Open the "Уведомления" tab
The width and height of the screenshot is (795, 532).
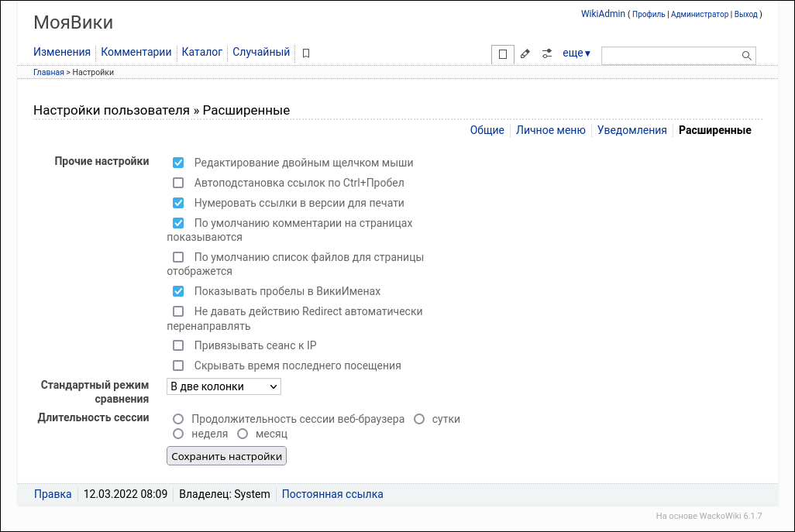tap(632, 130)
